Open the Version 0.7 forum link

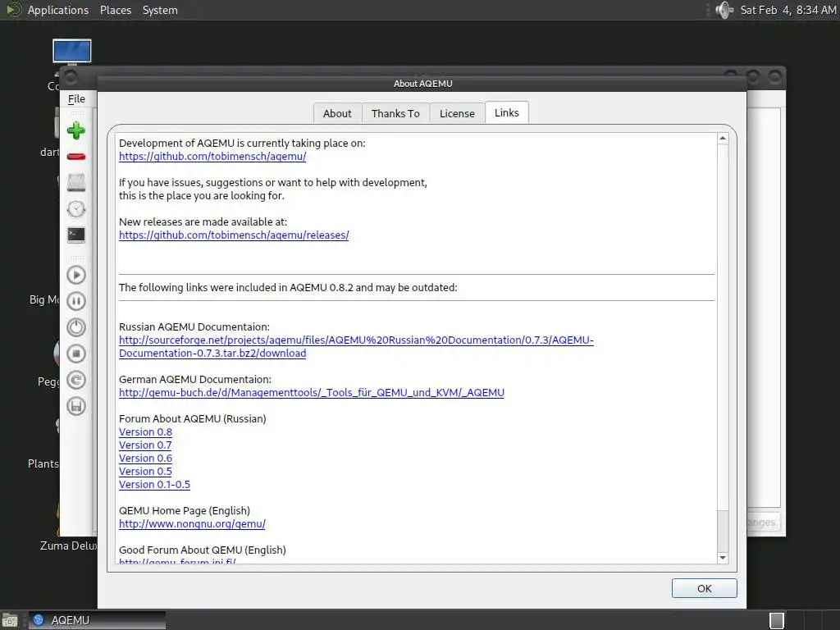click(x=145, y=445)
